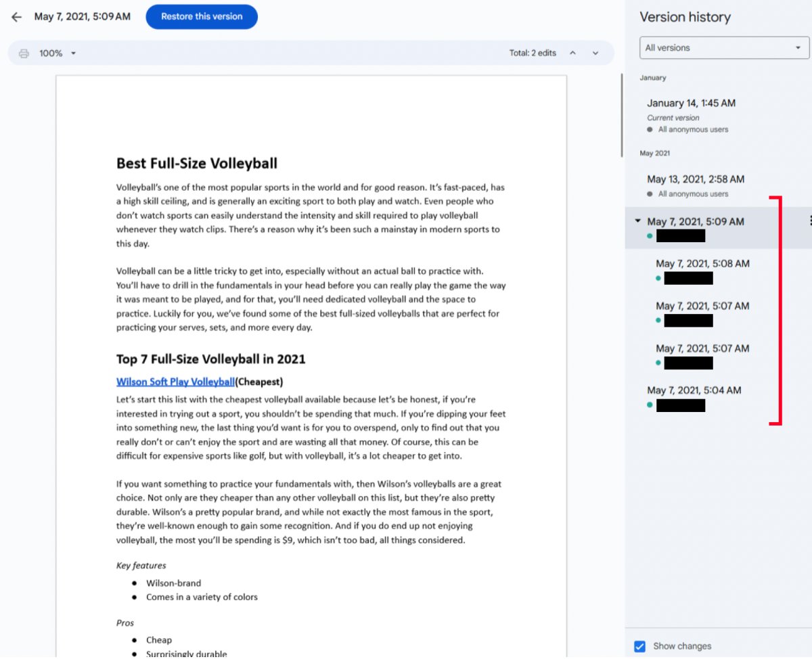Toggle the Show changes checkbox

click(640, 646)
